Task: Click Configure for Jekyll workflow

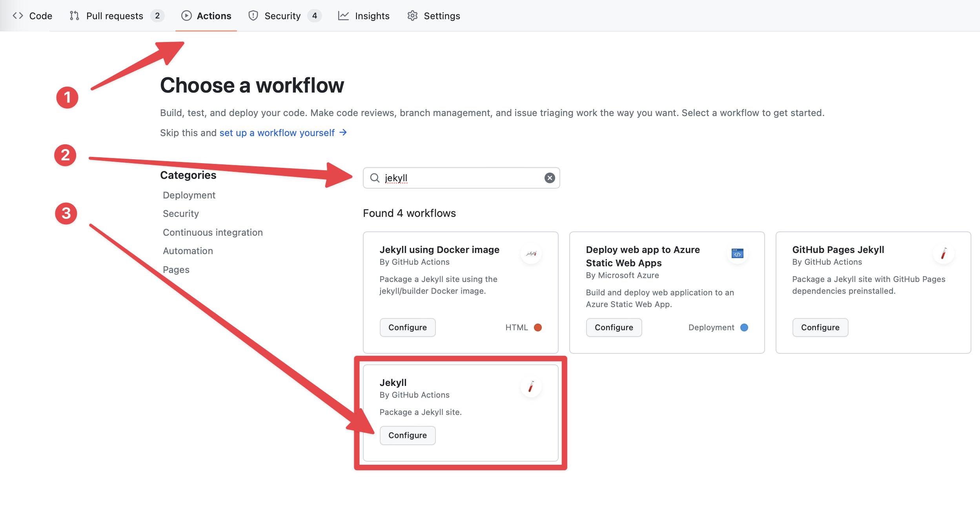Action: [x=407, y=435]
